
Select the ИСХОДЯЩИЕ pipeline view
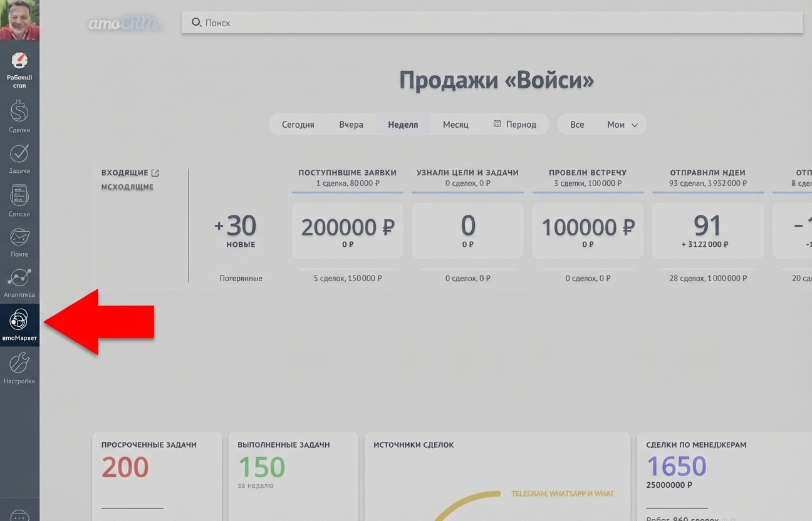(127, 186)
